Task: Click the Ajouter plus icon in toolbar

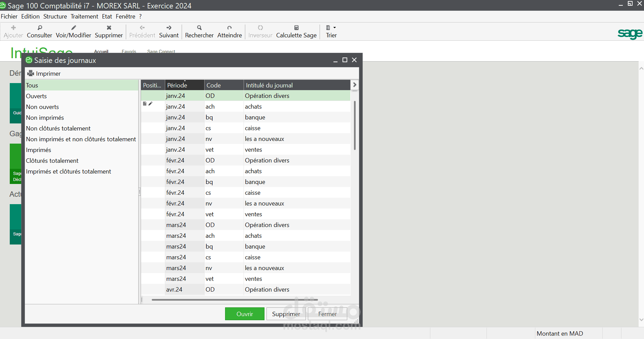Action: click(13, 28)
